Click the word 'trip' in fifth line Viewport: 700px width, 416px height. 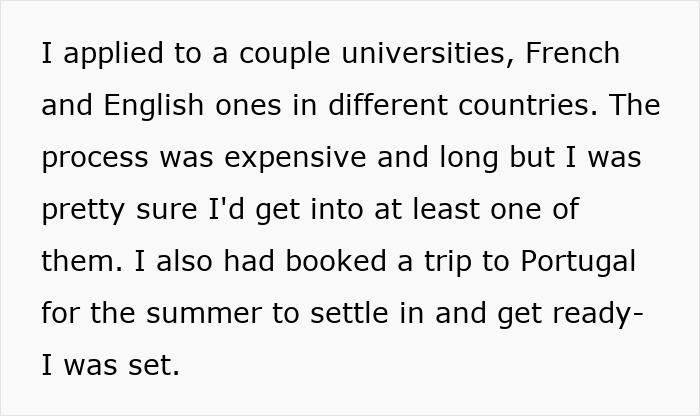(x=448, y=262)
